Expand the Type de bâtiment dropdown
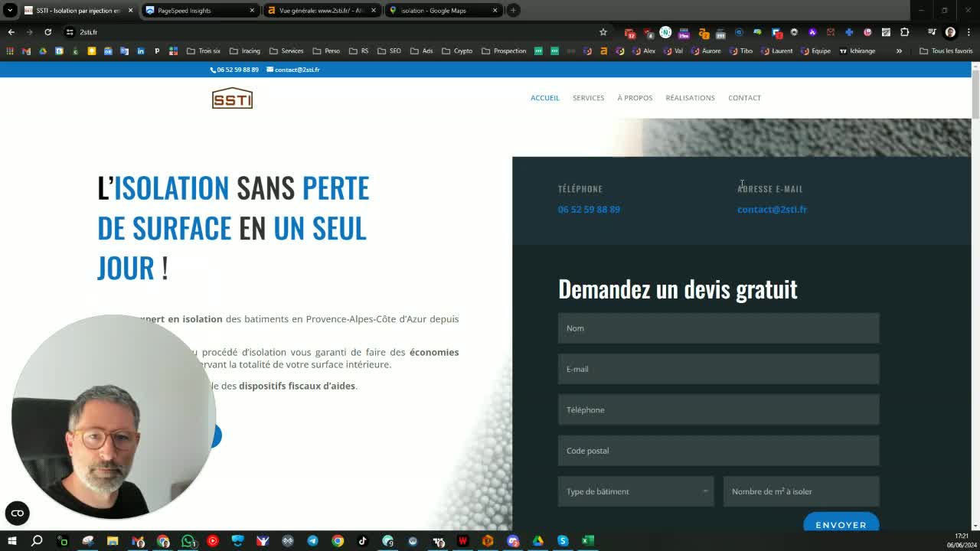The image size is (980, 551). coord(635,491)
